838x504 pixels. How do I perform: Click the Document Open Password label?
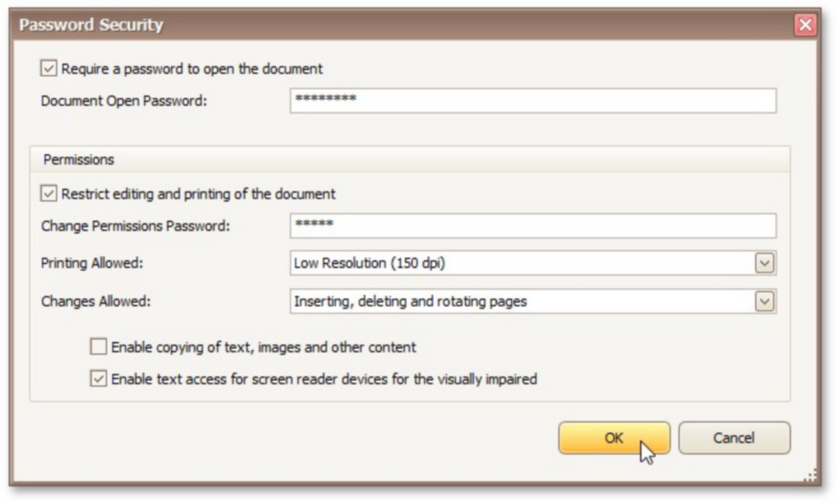point(123,100)
